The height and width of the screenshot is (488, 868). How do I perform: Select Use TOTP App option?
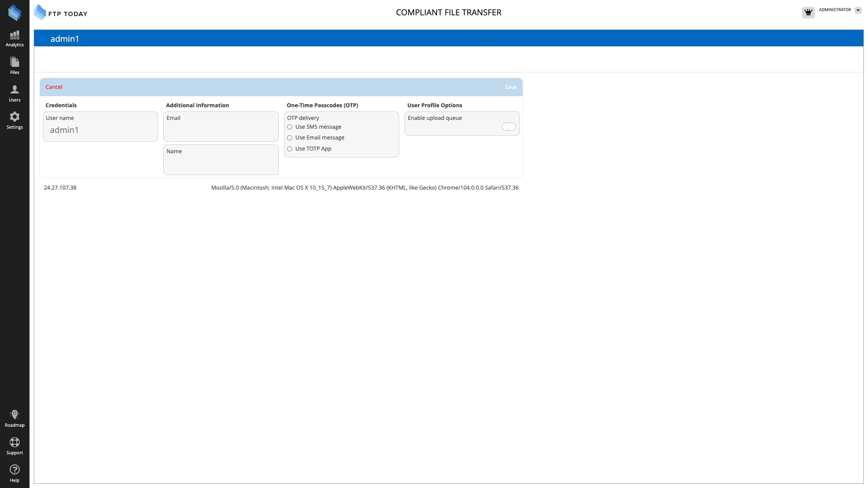tap(290, 149)
